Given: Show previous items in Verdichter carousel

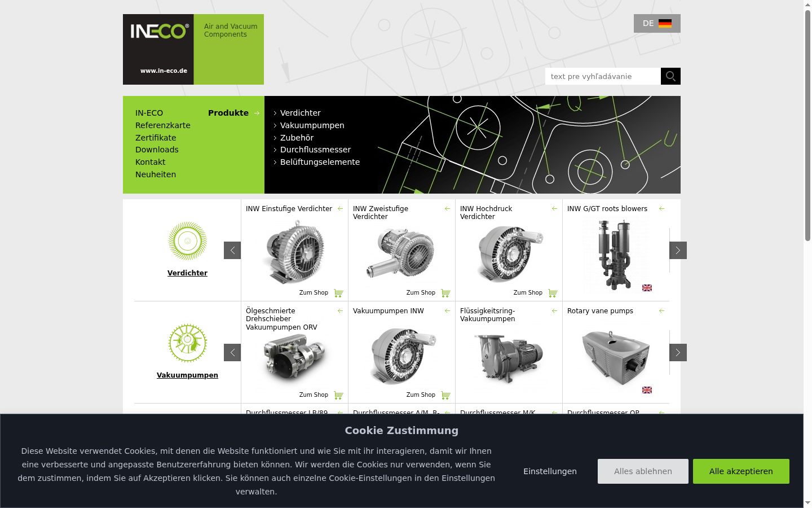Looking at the screenshot, I should point(232,251).
